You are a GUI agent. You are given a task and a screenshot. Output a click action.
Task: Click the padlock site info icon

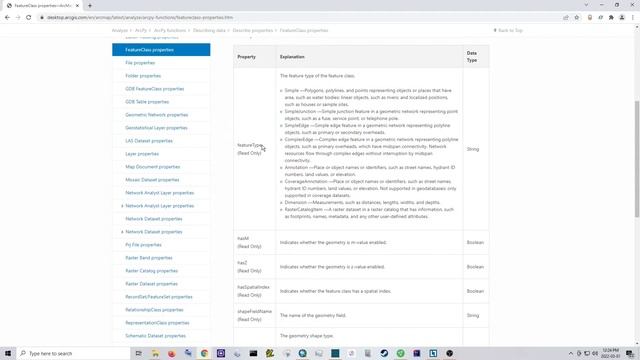[x=42, y=18]
